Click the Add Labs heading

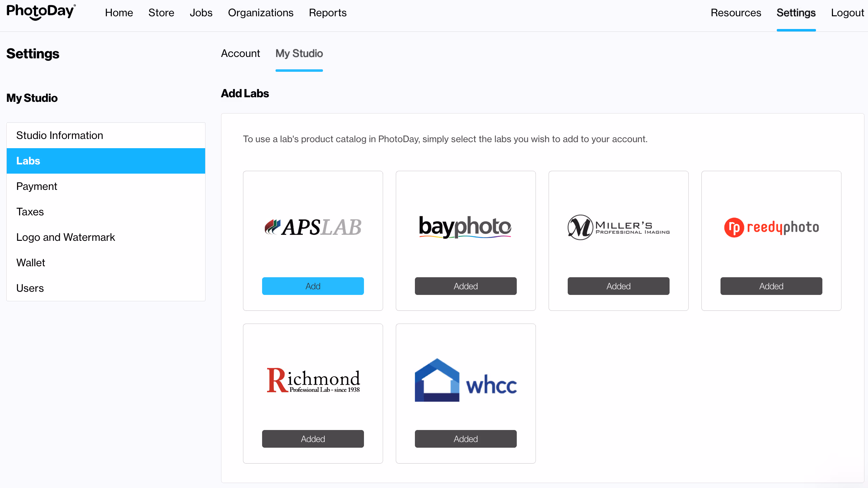[x=245, y=93]
